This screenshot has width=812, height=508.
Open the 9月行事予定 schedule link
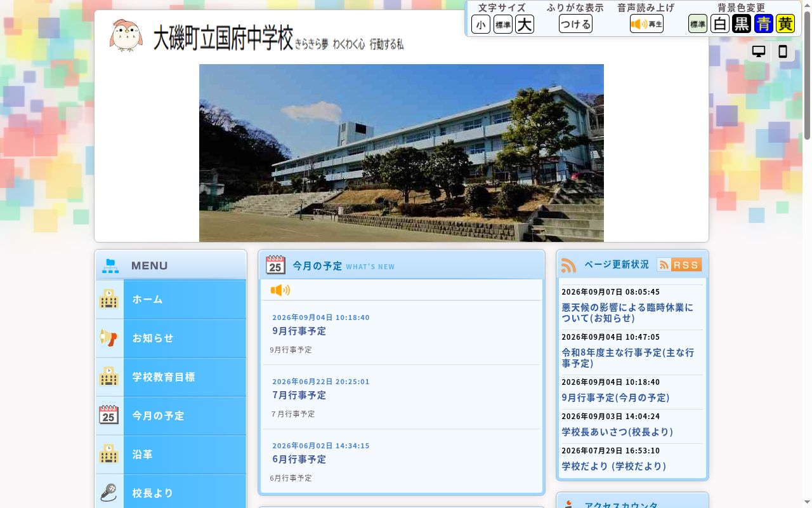coord(299,331)
